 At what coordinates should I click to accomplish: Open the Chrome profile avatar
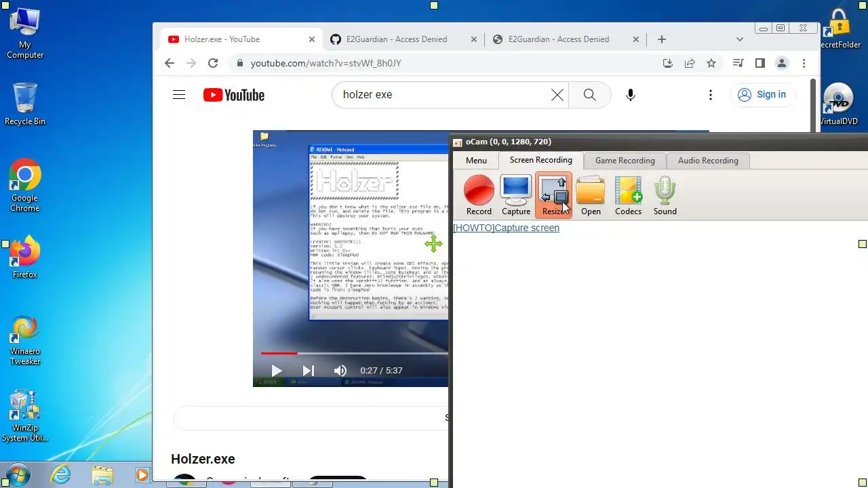point(782,63)
